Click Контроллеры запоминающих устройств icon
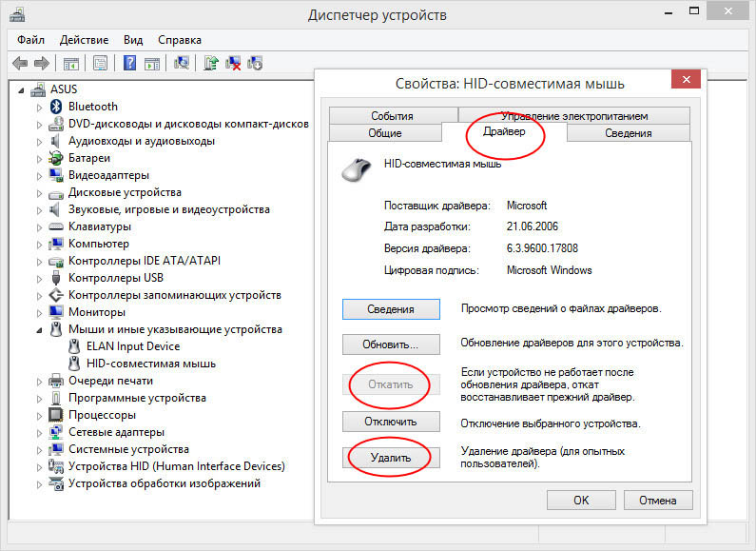Screen dimensions: 756x551 point(56,295)
